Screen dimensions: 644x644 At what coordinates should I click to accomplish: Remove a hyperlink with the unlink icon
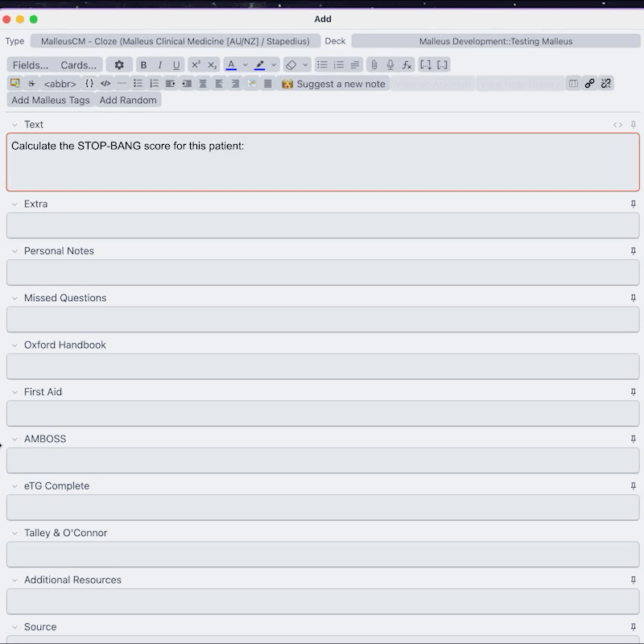[606, 83]
